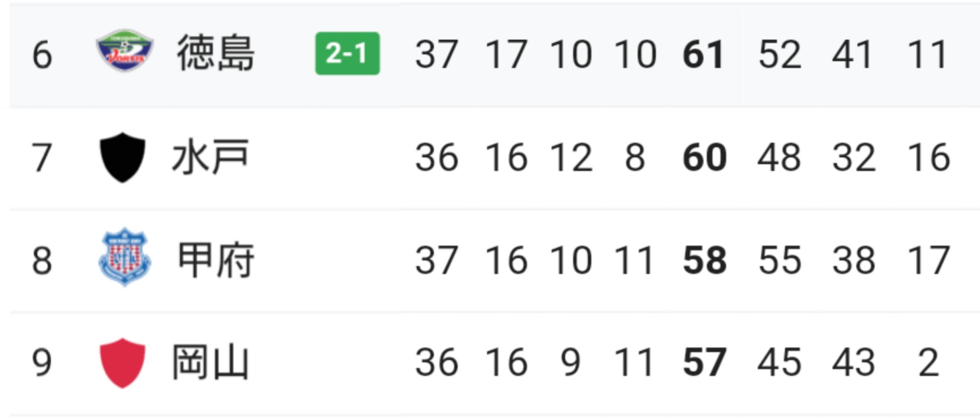Click the red shield icon beside 岡山
980x417 pixels.
122,363
